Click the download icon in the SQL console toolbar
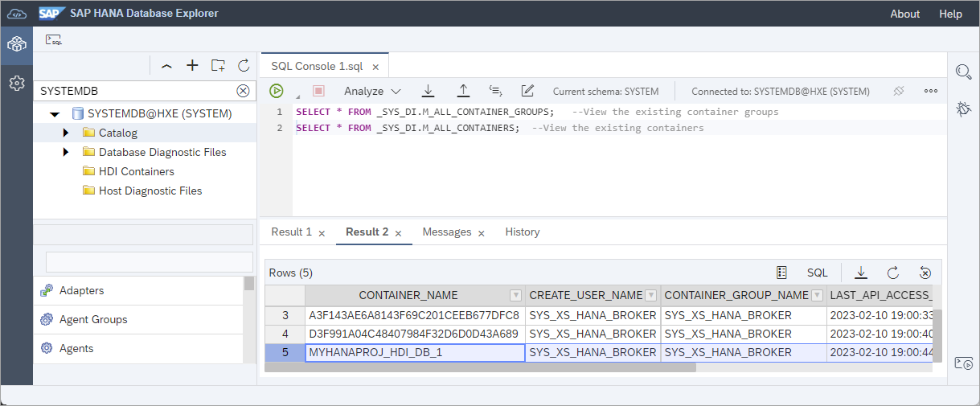The image size is (980, 406). [x=428, y=91]
